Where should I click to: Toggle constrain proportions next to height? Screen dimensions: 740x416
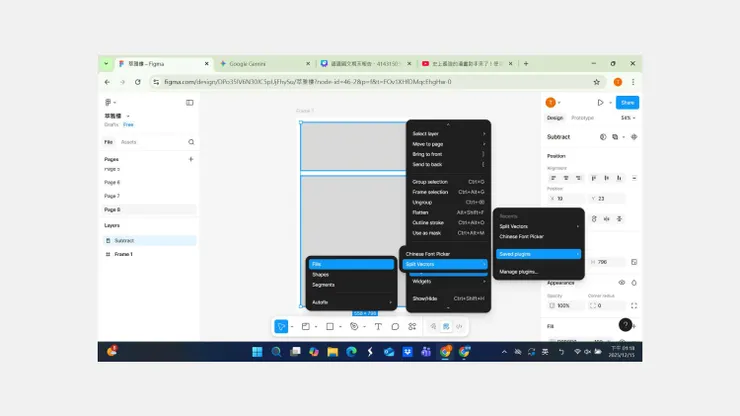(x=634, y=262)
